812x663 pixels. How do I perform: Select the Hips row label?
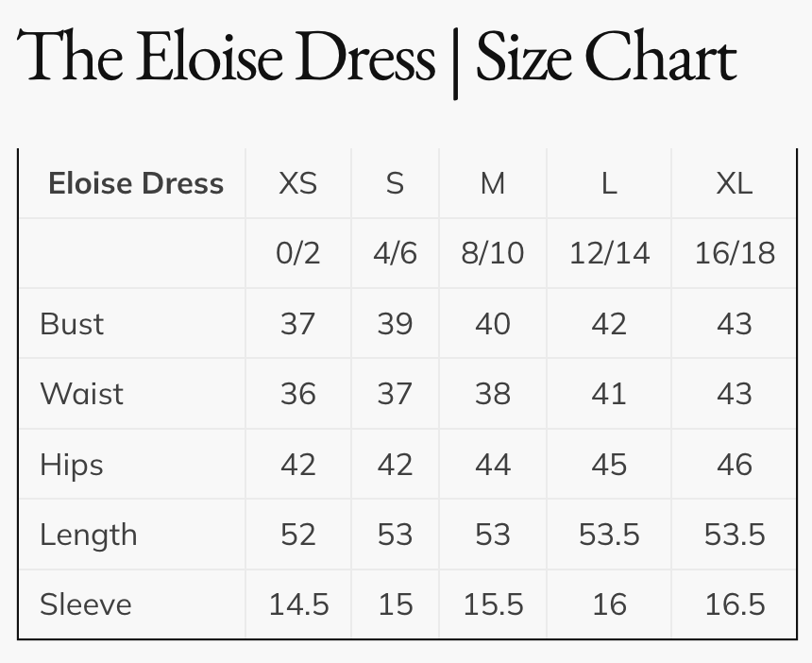(72, 465)
